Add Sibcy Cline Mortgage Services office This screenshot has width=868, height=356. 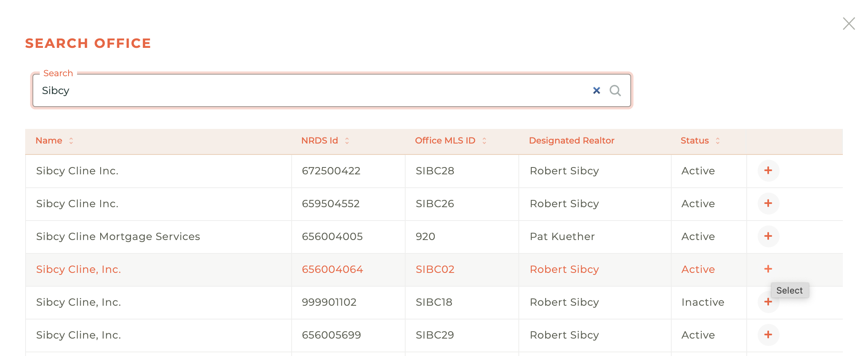click(x=768, y=236)
